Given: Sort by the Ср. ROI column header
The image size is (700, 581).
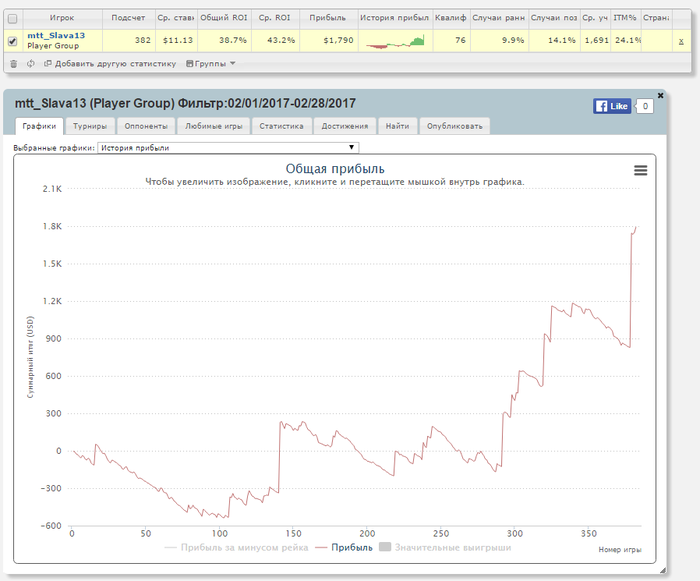Looking at the screenshot, I should (x=275, y=18).
